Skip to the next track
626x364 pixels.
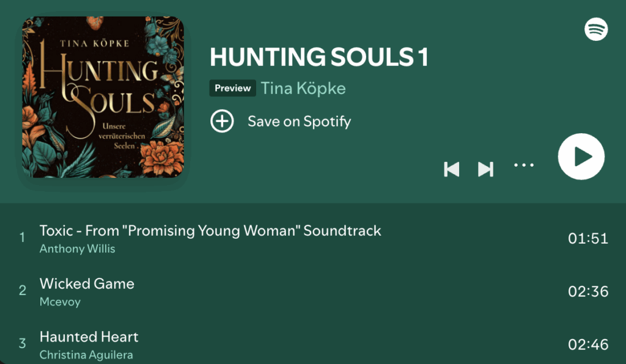pyautogui.click(x=485, y=169)
